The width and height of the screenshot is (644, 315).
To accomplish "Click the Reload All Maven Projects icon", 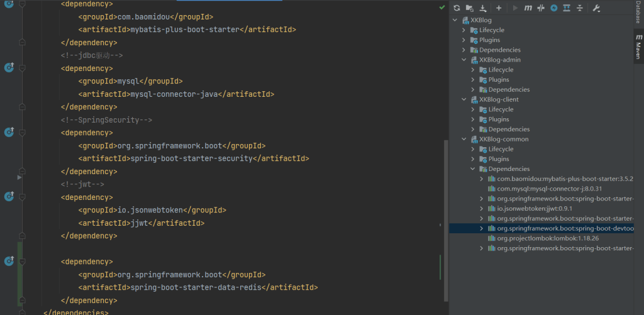I will coord(457,8).
